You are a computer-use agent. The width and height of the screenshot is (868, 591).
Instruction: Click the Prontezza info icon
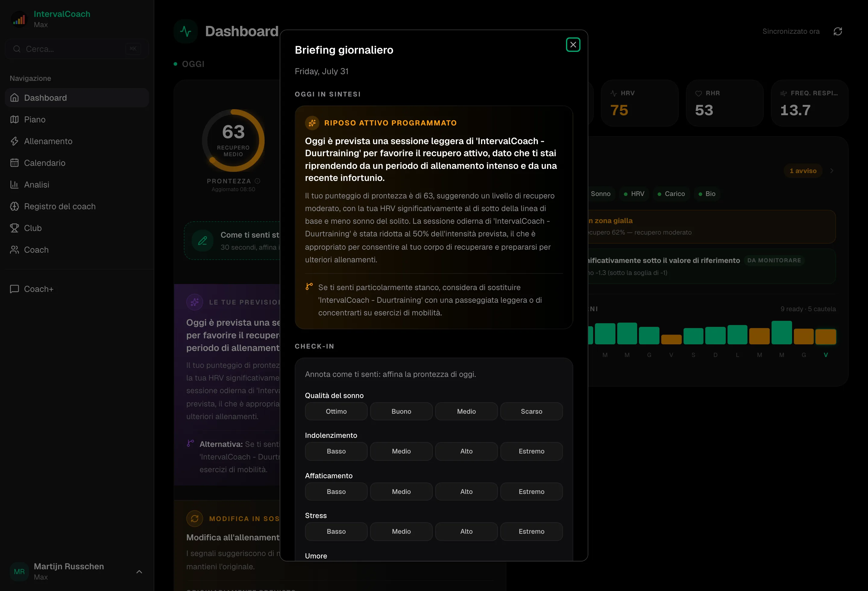pos(257,181)
